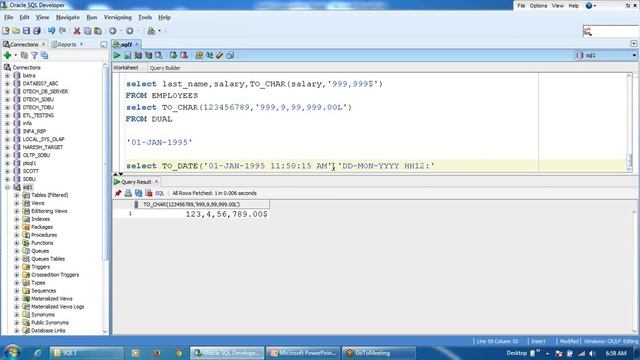
Task: Click the Back navigation arrow button
Action: click(113, 31)
